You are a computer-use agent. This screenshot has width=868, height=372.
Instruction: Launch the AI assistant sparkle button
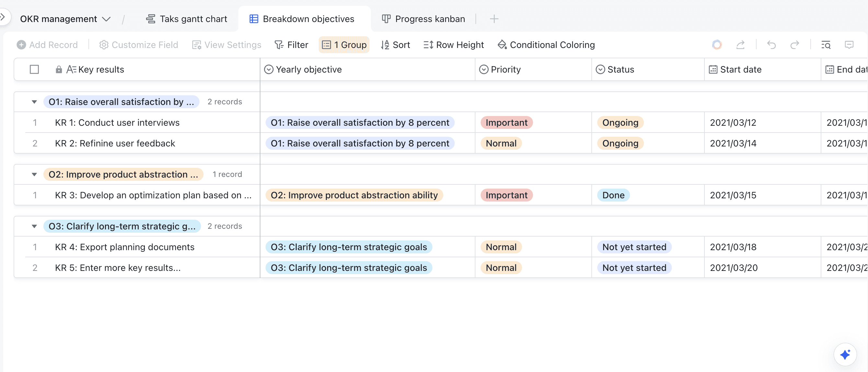tap(845, 355)
